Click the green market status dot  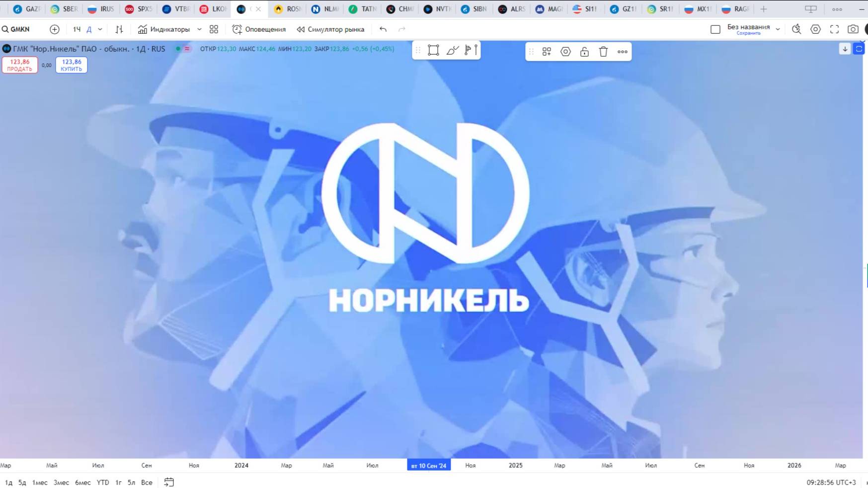coord(178,49)
